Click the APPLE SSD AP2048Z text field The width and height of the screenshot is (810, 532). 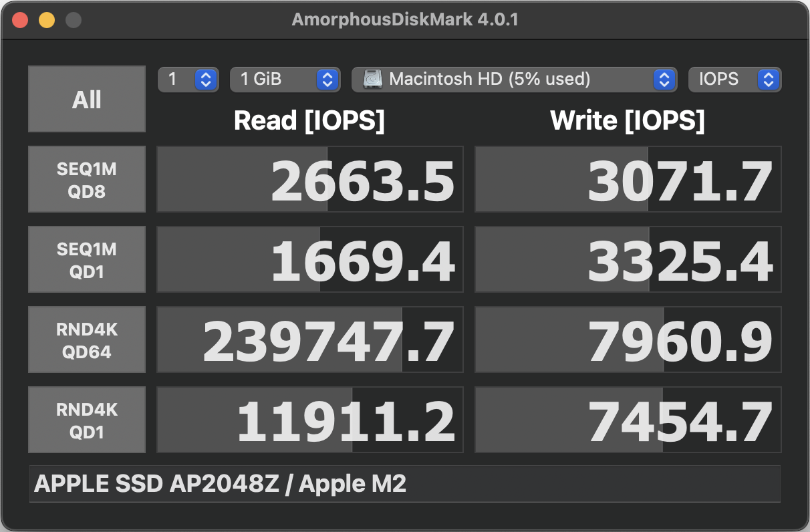405,484
